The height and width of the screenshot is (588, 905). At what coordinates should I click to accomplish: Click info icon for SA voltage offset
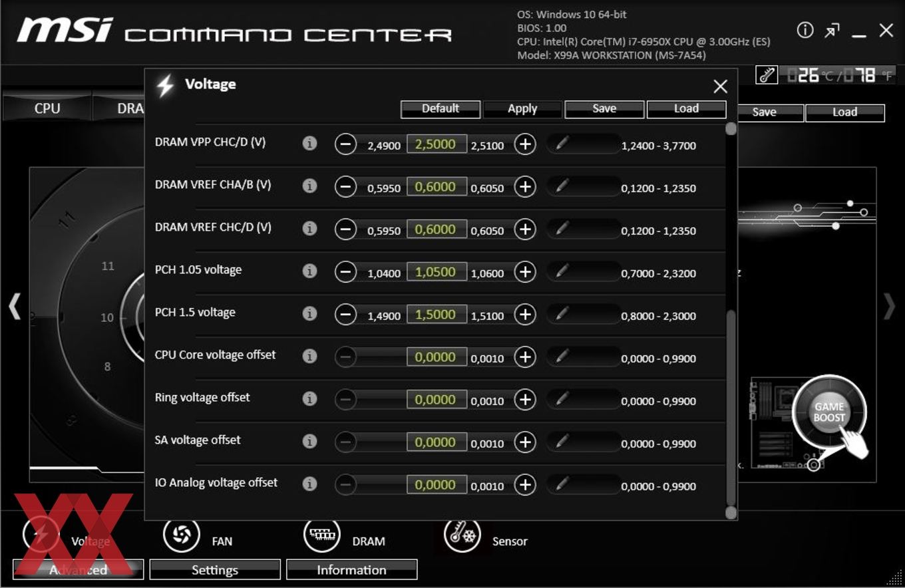pyautogui.click(x=309, y=441)
